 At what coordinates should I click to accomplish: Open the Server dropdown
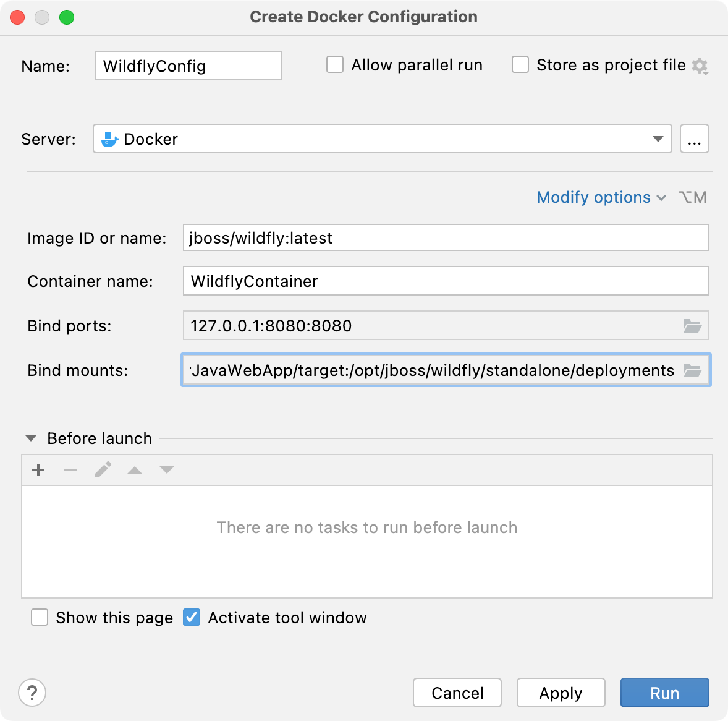click(x=658, y=139)
